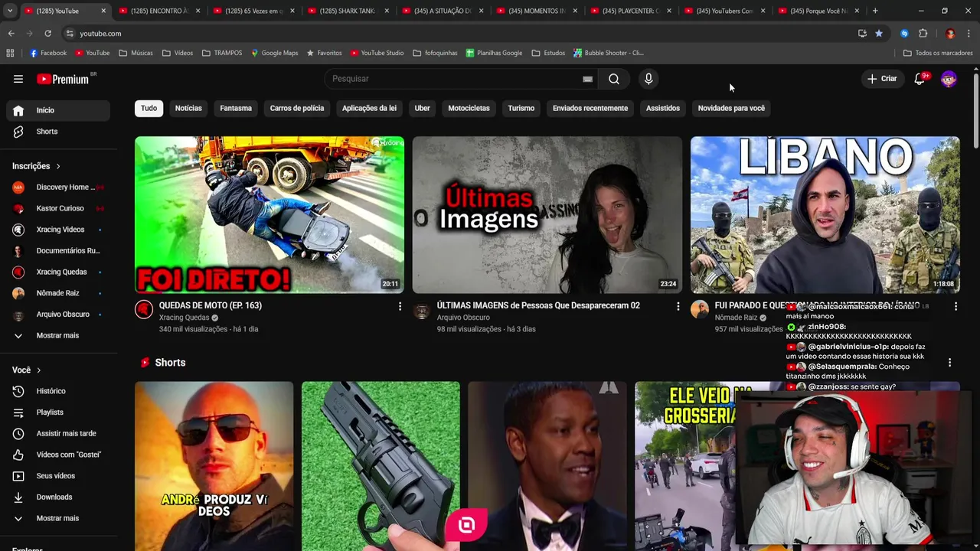The image size is (980, 551).
Task: Switch to the SHARK TANK browser tab
Action: [x=346, y=11]
